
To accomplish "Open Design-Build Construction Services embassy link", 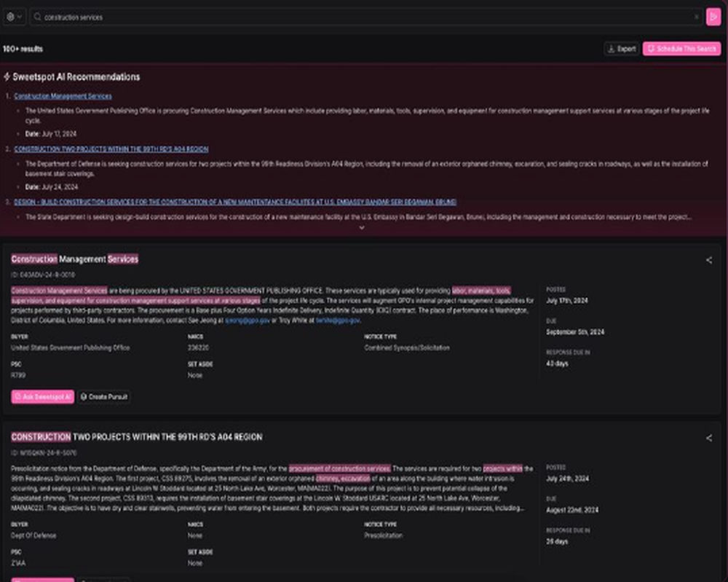I will pyautogui.click(x=235, y=202).
